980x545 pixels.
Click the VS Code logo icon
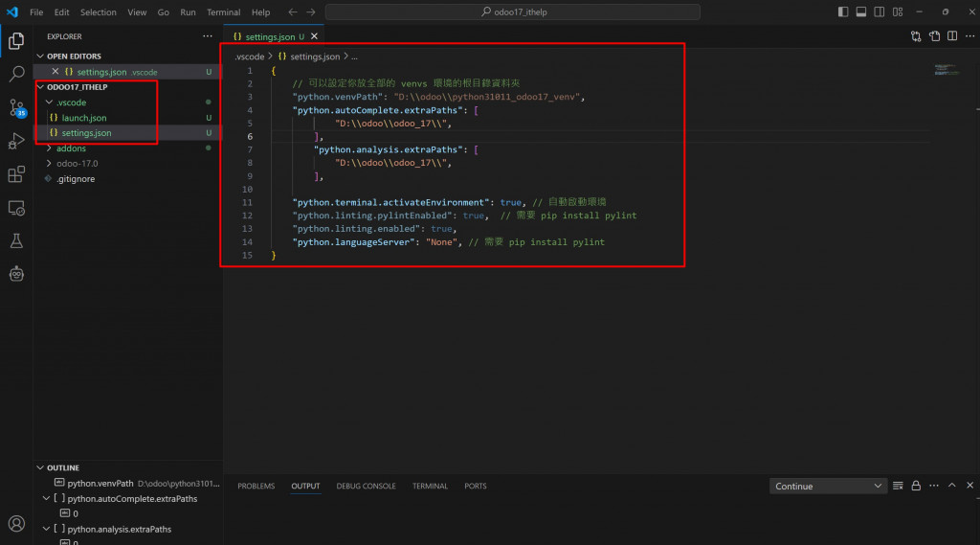pos(12,11)
